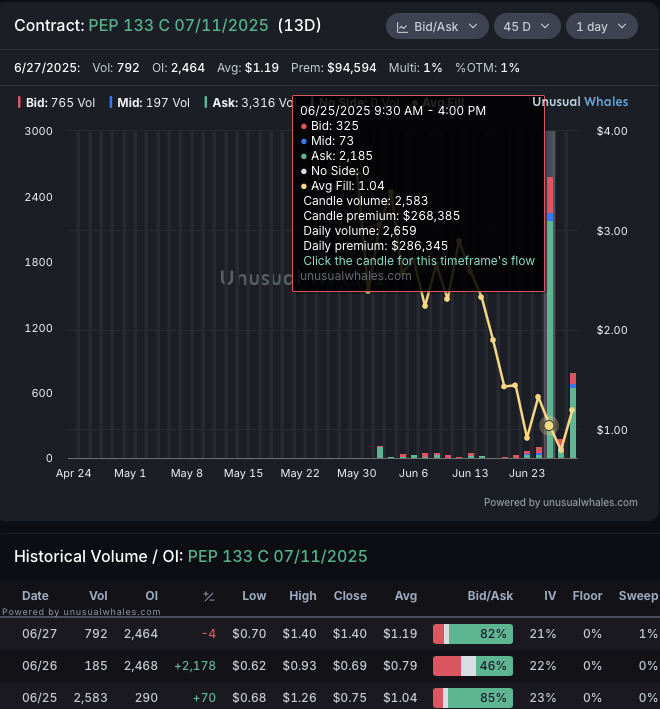
Task: Click 'Powered by unusualwhales.com' below chart
Action: click(561, 502)
